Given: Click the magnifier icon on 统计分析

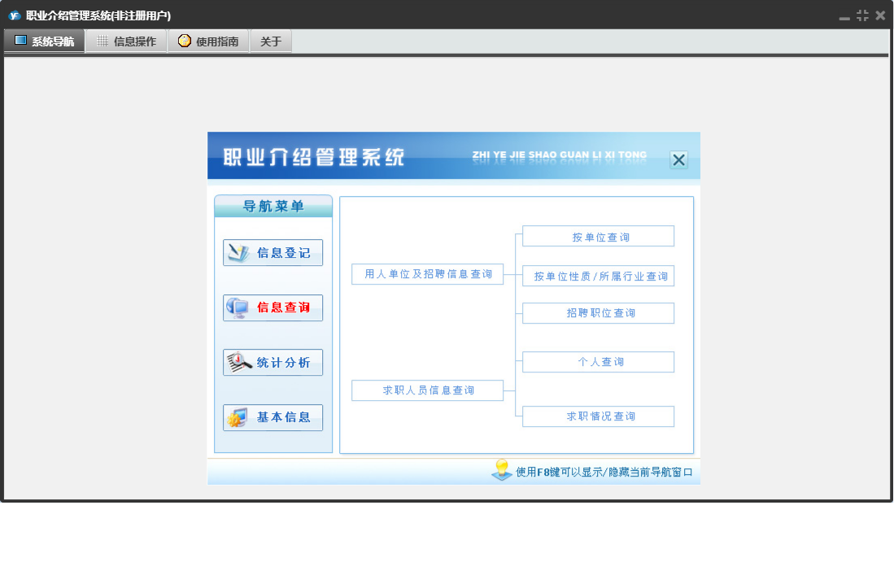Looking at the screenshot, I should coord(239,363).
